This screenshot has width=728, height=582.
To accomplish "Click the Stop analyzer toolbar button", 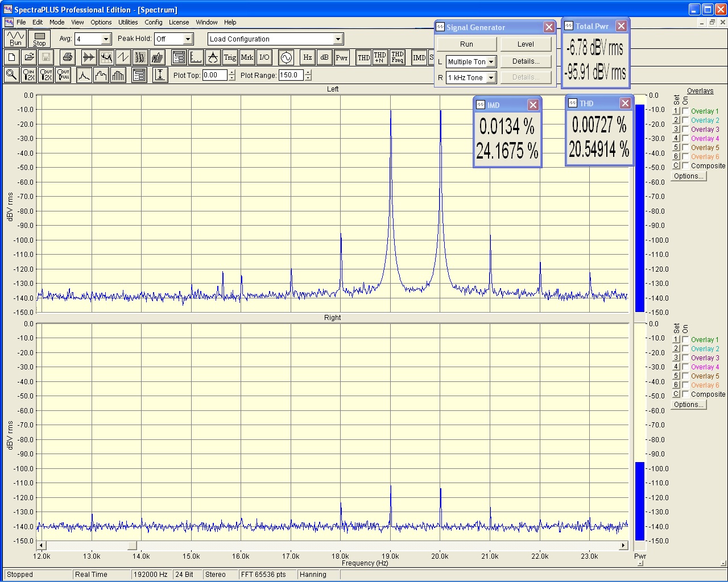I will [39, 39].
